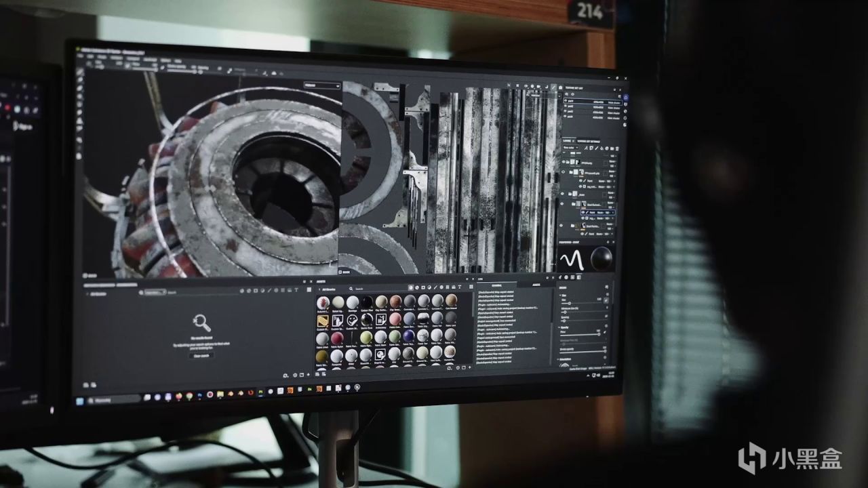Switch to the Texture Set Settings tab
The height and width of the screenshot is (488, 868).
click(588, 141)
